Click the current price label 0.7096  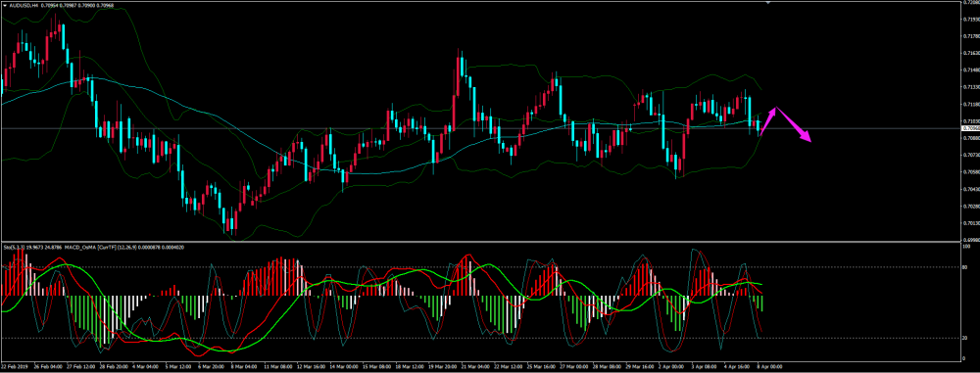point(969,128)
